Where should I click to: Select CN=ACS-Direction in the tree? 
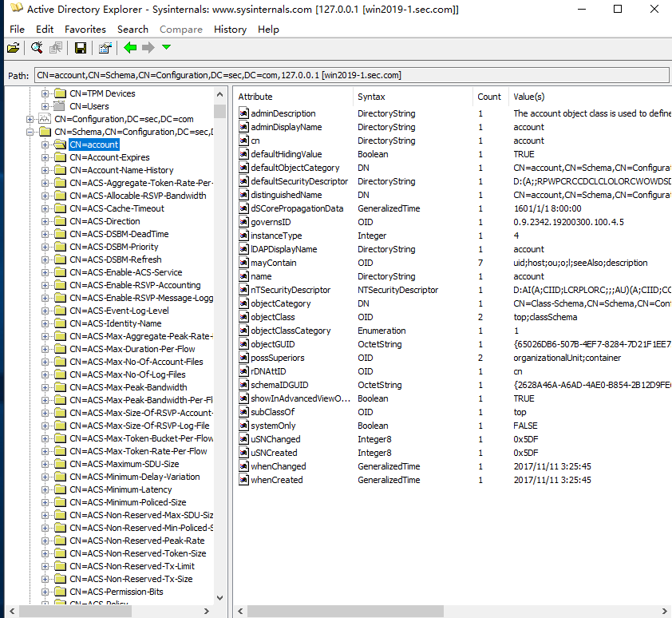(104, 221)
